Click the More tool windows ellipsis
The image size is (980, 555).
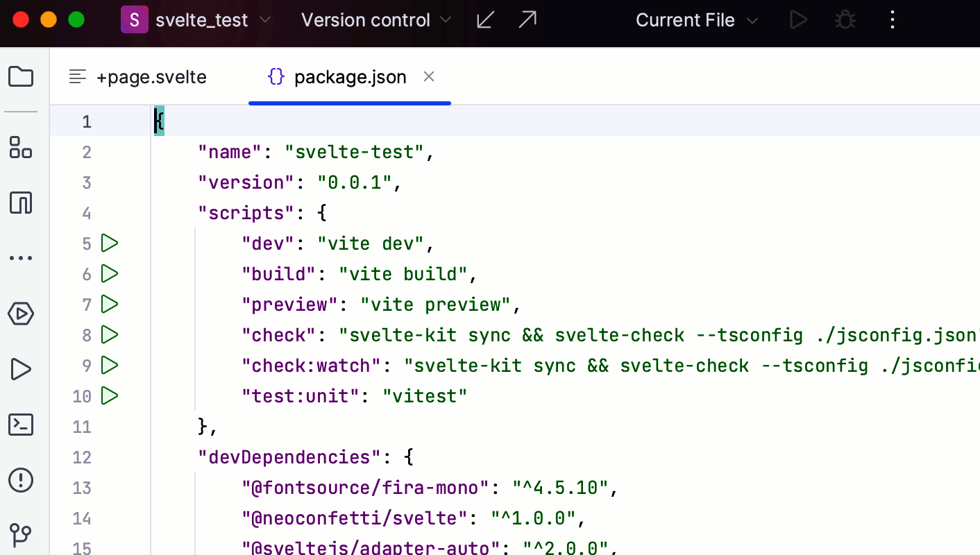click(21, 258)
